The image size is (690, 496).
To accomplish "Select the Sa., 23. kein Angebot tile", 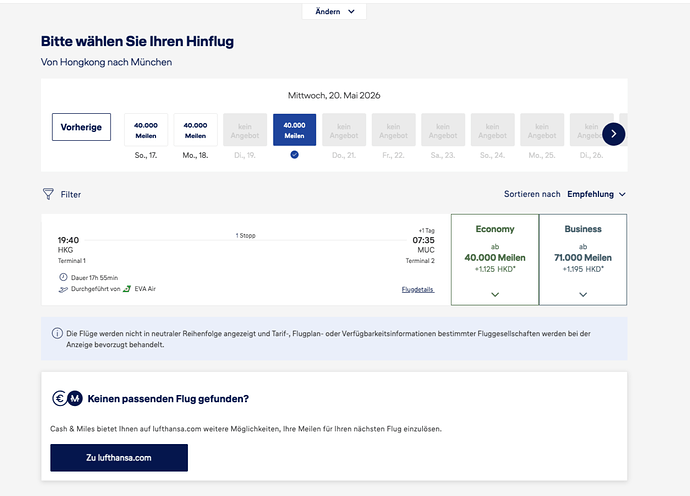I will 443,130.
